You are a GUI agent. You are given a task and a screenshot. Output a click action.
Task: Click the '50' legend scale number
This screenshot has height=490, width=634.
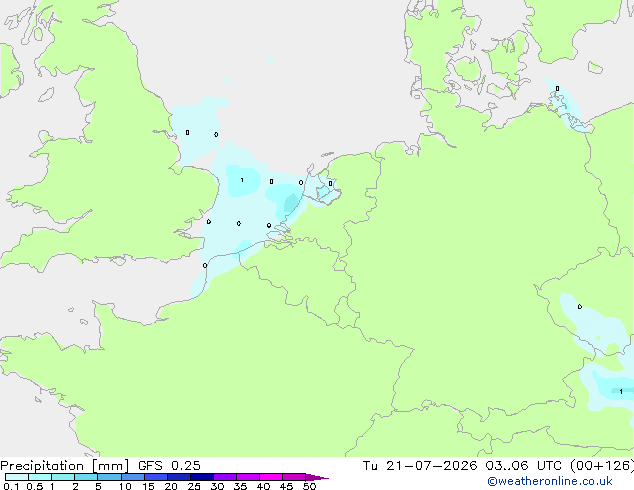pos(309,486)
